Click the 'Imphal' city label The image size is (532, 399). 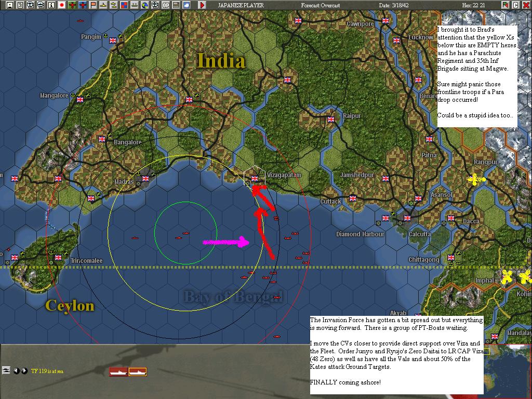(485, 280)
